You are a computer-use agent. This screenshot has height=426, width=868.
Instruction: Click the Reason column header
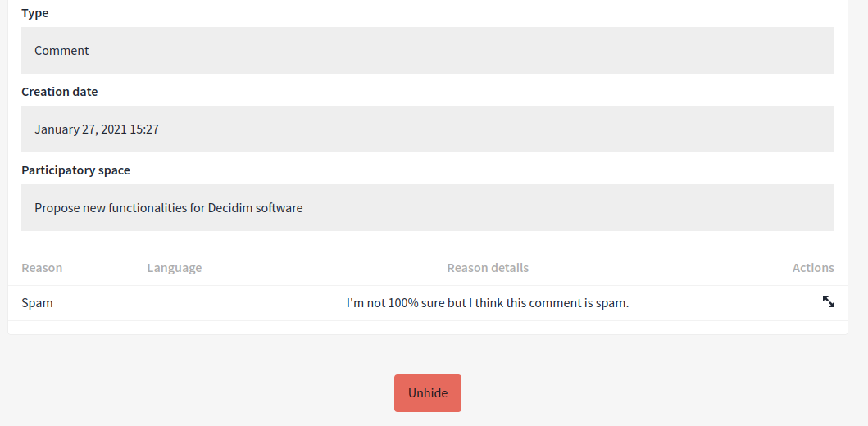(42, 268)
